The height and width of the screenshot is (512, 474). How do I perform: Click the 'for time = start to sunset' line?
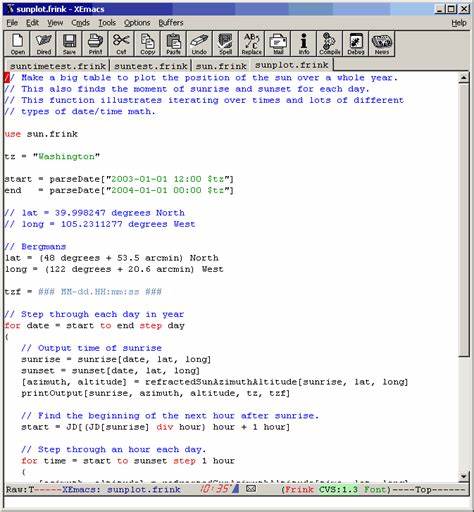pyautogui.click(x=128, y=461)
